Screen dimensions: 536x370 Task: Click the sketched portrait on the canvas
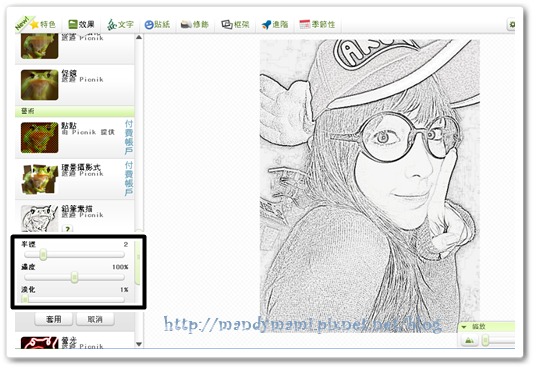tap(370, 186)
